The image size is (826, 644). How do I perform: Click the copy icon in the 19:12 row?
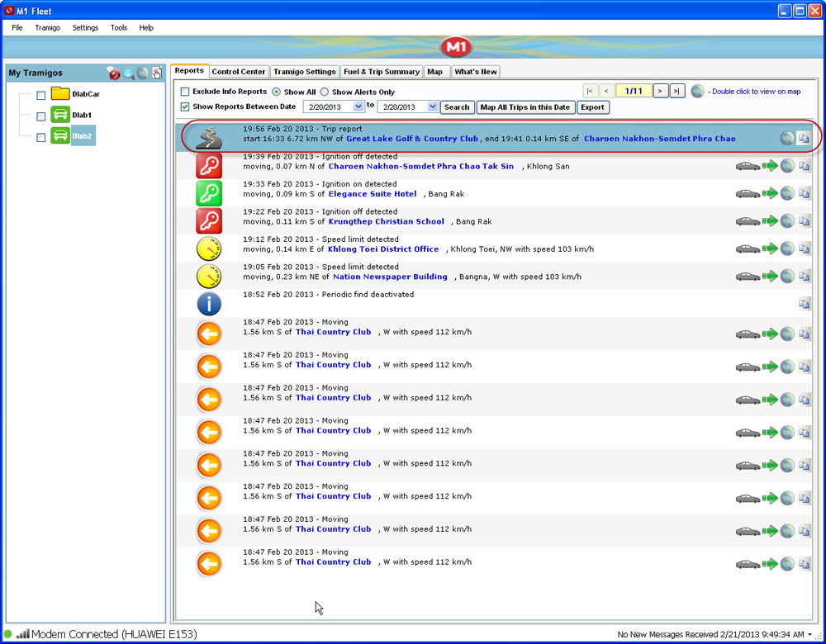[804, 249]
